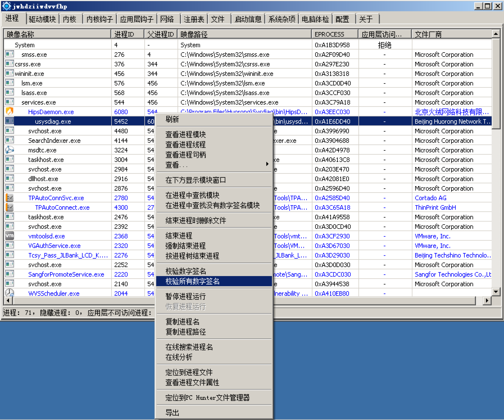Screen dimensions: 504x420
Task: Select 查看进程句柄 menu entry
Action: point(214,154)
